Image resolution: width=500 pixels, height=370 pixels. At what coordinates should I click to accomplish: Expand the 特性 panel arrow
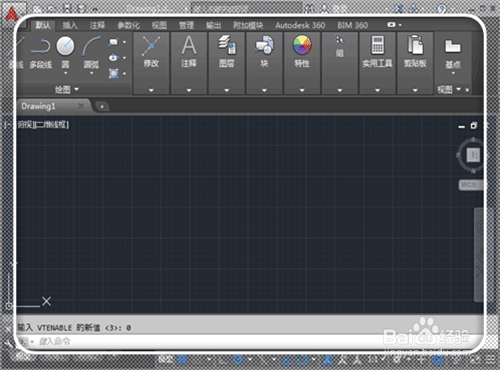pos(302,90)
